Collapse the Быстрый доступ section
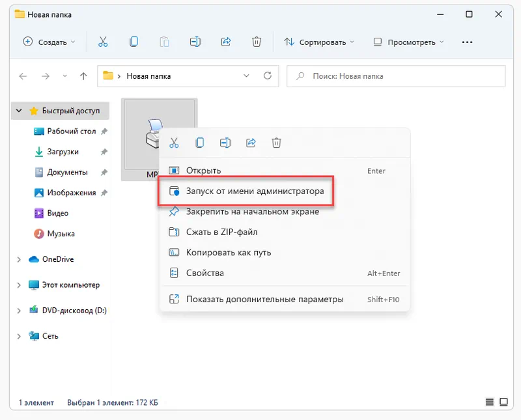521x420 pixels. click(x=19, y=111)
